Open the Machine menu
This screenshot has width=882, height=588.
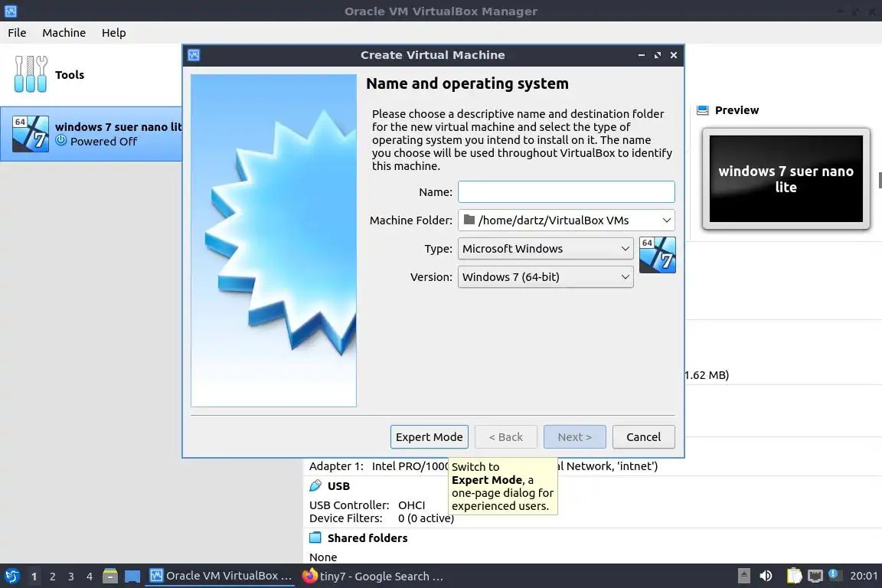click(64, 33)
